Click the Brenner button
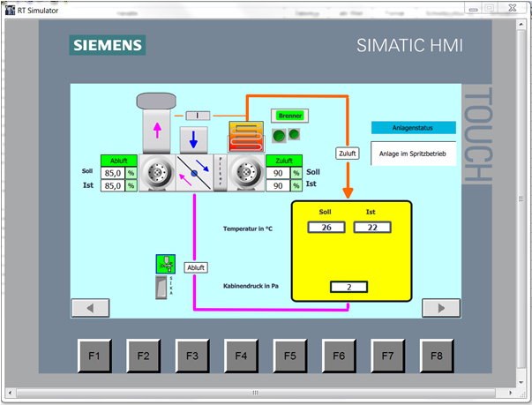This screenshot has width=532, height=405. coord(289,116)
